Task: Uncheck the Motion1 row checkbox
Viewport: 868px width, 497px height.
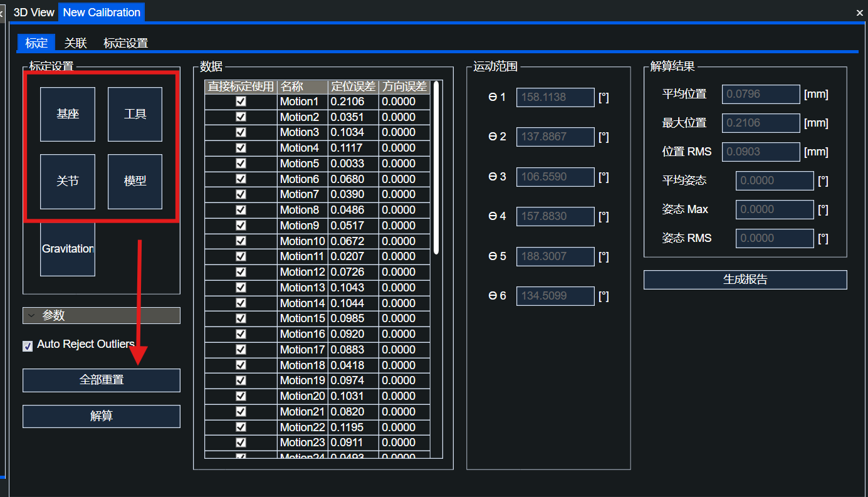Action: (x=241, y=102)
